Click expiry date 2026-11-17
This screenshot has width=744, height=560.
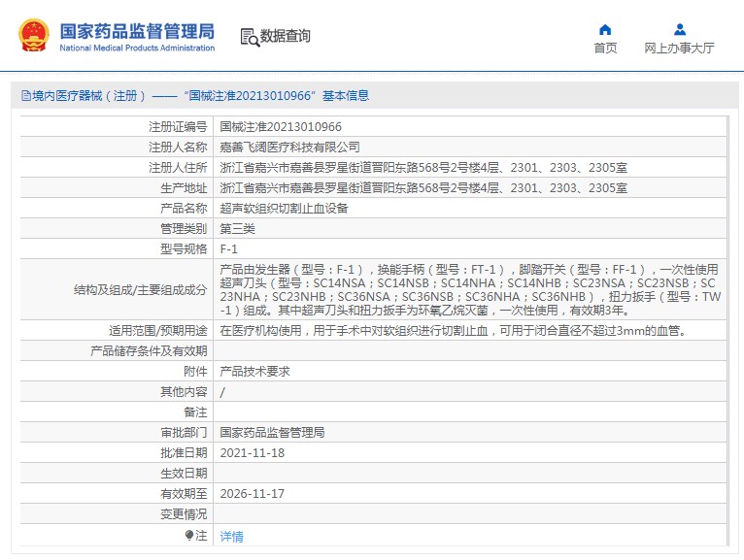[x=252, y=494]
